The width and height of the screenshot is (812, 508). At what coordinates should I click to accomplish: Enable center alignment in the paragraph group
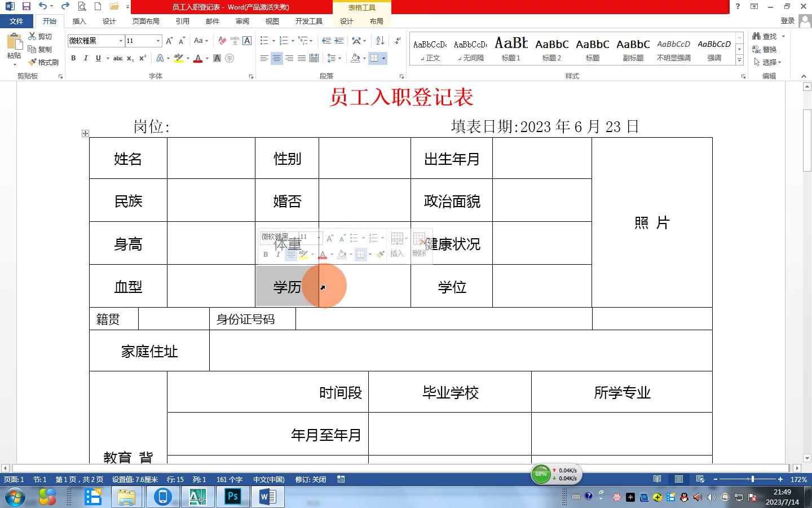coord(276,58)
